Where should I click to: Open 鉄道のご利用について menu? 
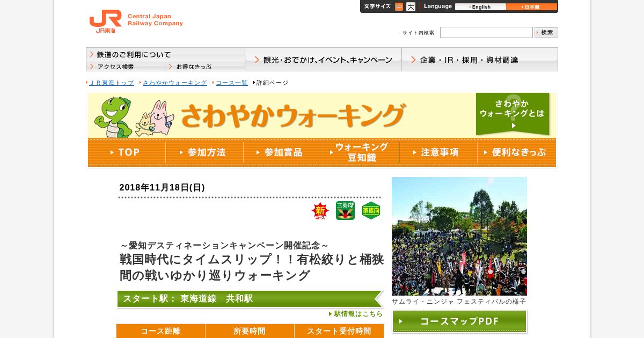coord(165,55)
